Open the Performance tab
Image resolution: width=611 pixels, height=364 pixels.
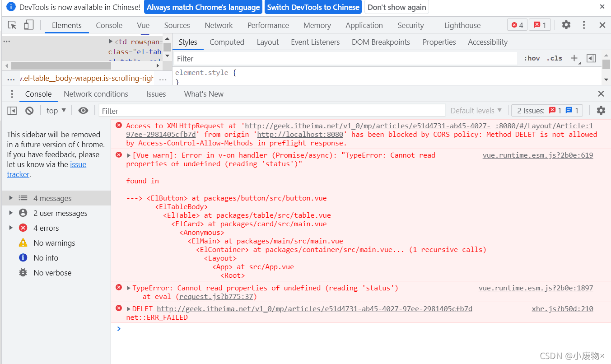(268, 25)
